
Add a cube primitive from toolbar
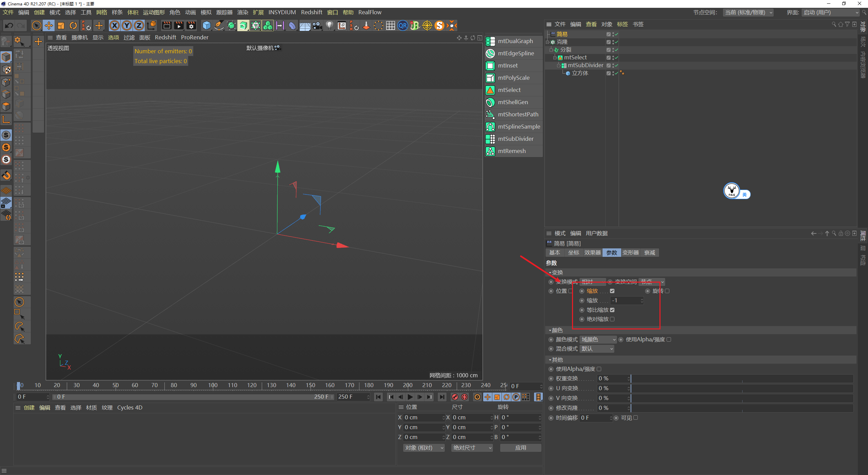point(206,26)
